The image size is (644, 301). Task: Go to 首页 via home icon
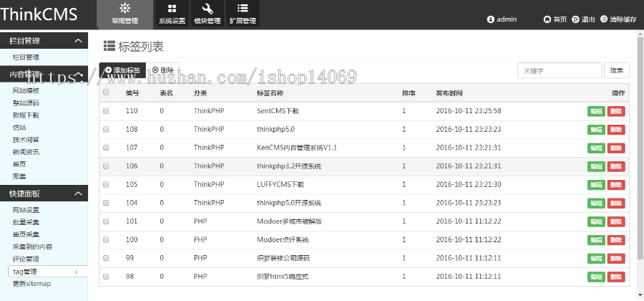click(547, 19)
